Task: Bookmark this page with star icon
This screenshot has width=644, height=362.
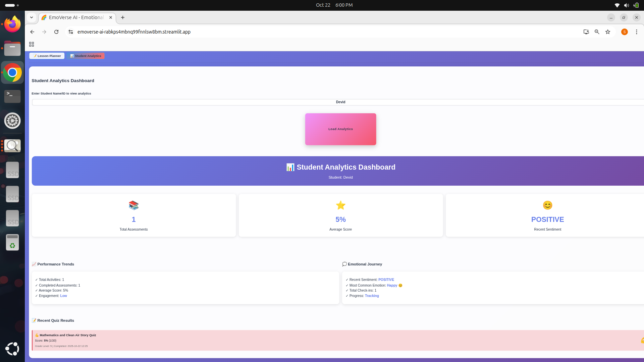Action: point(608,32)
